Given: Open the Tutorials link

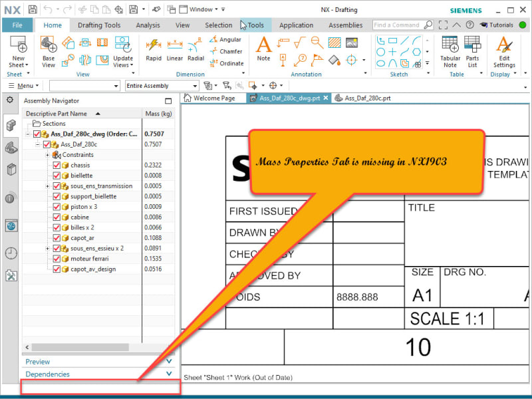Looking at the screenshot, I should [x=497, y=25].
